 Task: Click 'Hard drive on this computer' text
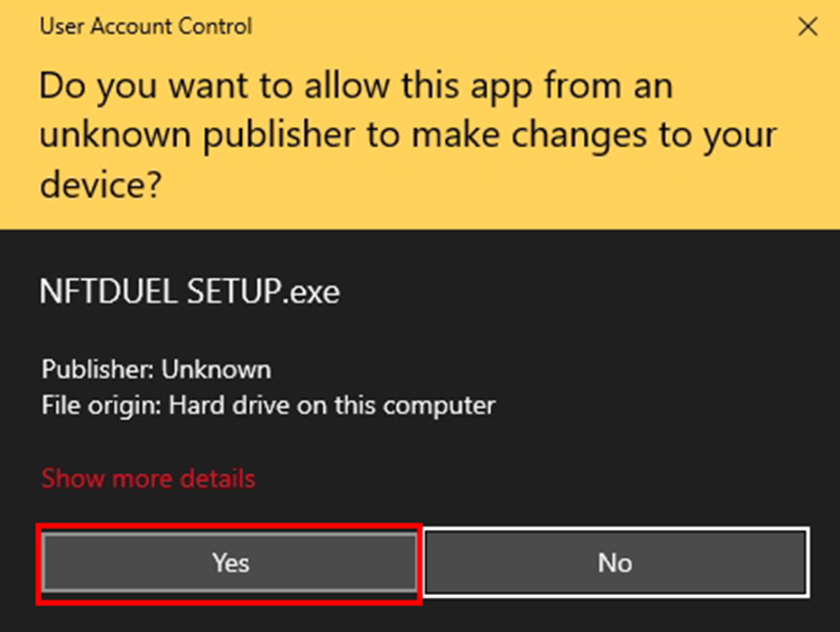tap(332, 404)
